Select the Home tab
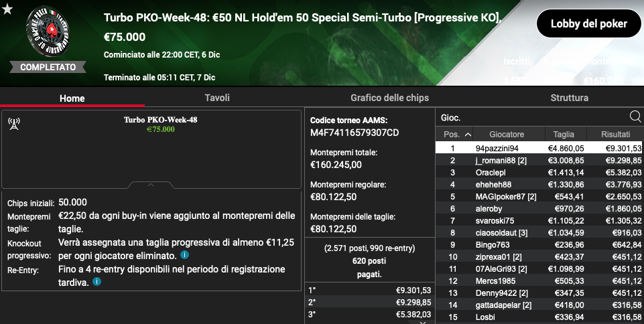 click(x=72, y=98)
